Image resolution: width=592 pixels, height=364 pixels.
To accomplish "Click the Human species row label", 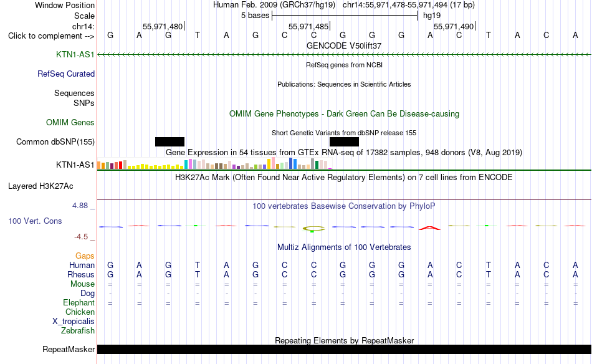I will pyautogui.click(x=82, y=266).
